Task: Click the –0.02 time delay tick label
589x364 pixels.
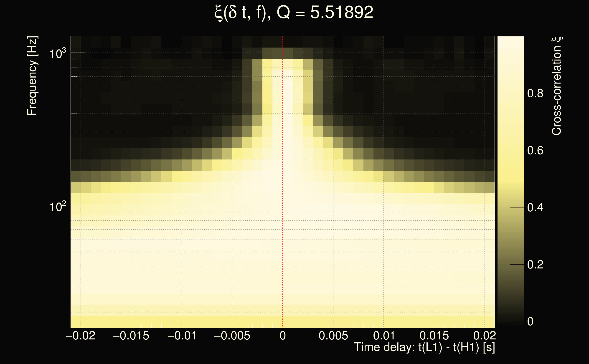Action: 81,336
